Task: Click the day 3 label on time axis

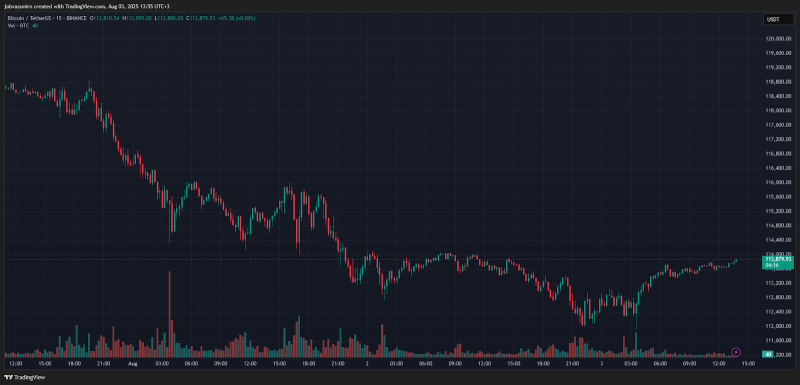Action: (x=602, y=364)
